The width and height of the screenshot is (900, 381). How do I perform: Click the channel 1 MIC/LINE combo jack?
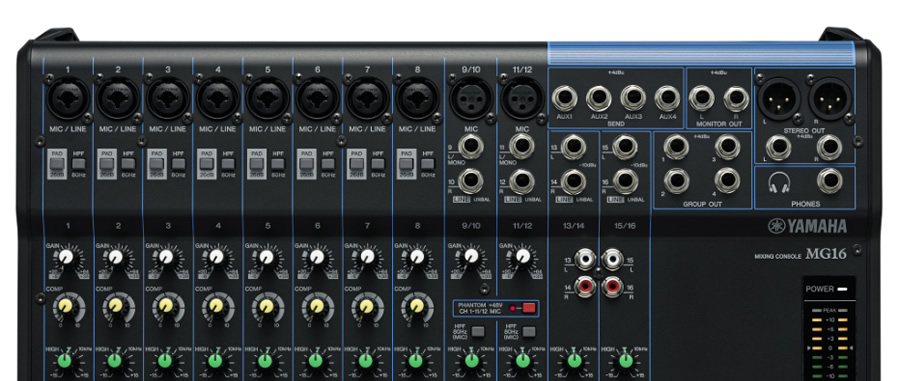point(68,98)
